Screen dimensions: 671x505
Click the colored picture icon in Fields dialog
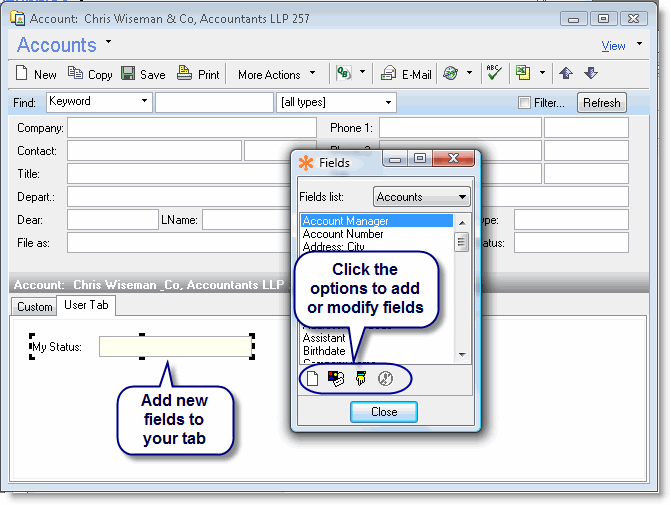[x=335, y=379]
